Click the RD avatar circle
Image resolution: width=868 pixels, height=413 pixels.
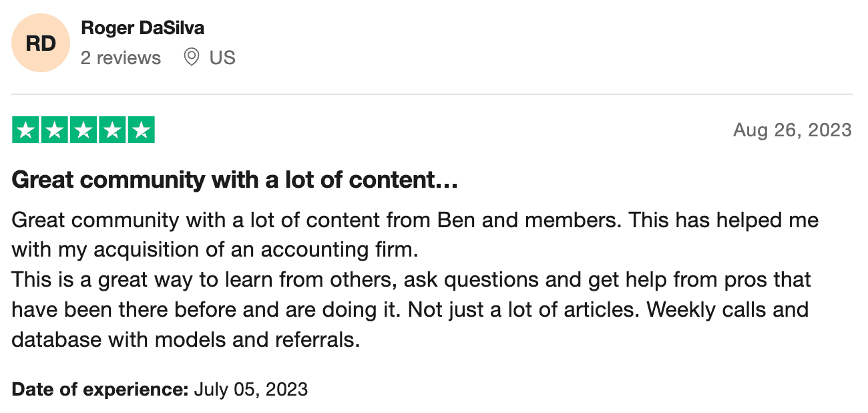tap(41, 43)
